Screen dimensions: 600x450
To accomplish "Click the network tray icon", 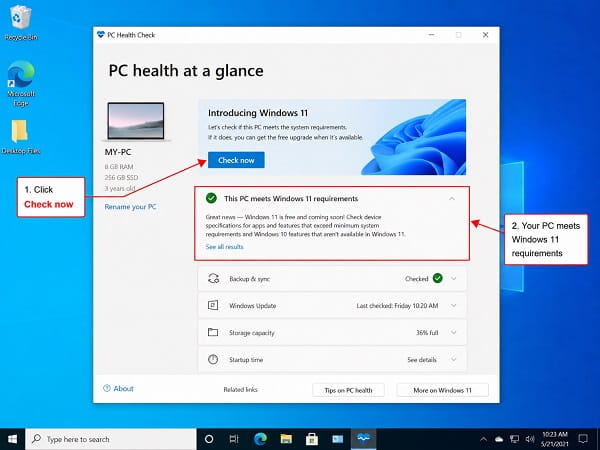I will pyautogui.click(x=514, y=439).
